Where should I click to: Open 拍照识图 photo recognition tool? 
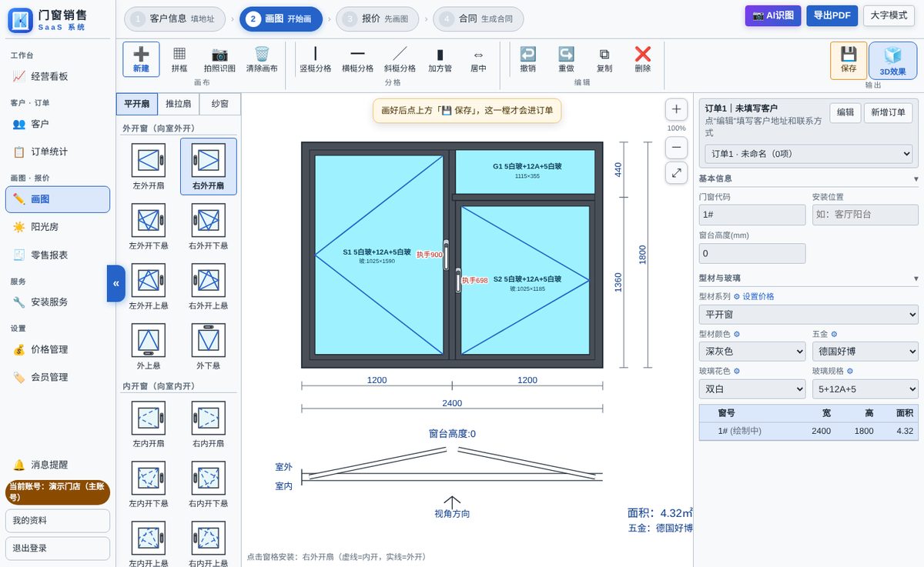coord(219,59)
